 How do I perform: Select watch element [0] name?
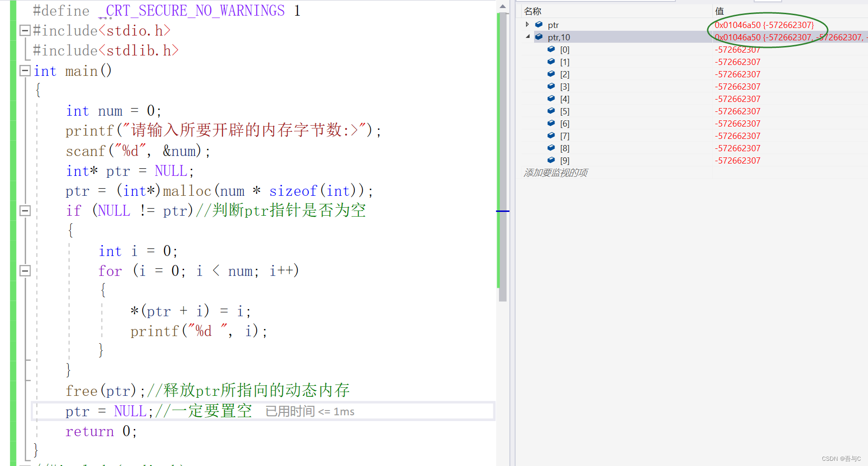tap(564, 49)
